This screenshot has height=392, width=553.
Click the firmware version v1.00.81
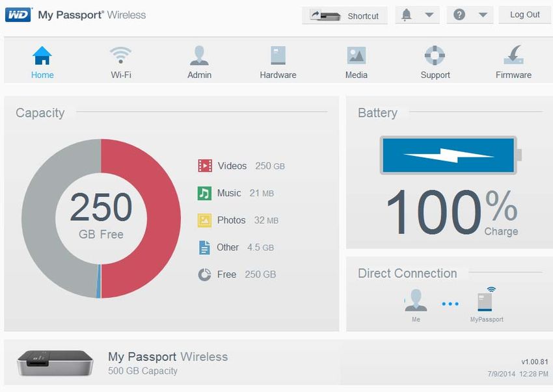[x=535, y=361]
